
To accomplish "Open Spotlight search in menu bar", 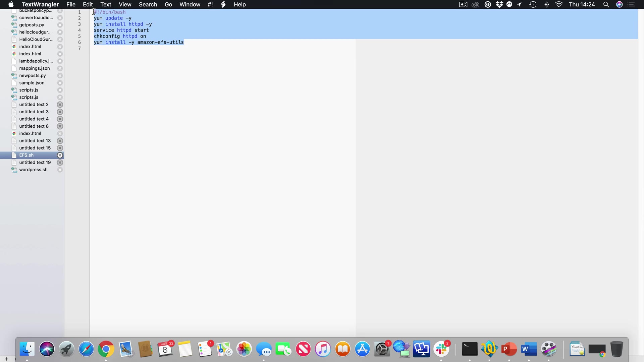I will click(x=606, y=4).
